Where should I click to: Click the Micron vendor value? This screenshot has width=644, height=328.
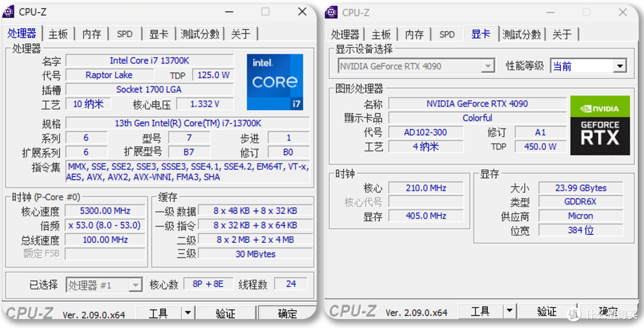pyautogui.click(x=581, y=216)
